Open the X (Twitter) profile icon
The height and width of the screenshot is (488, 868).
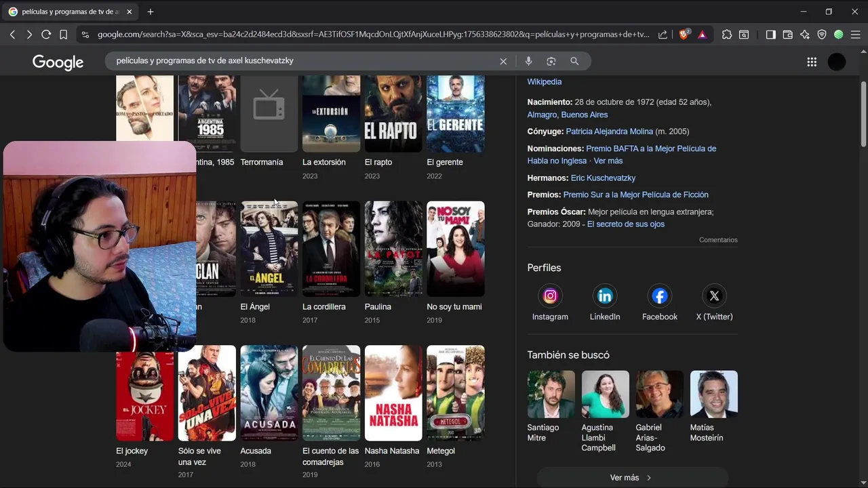point(714,296)
